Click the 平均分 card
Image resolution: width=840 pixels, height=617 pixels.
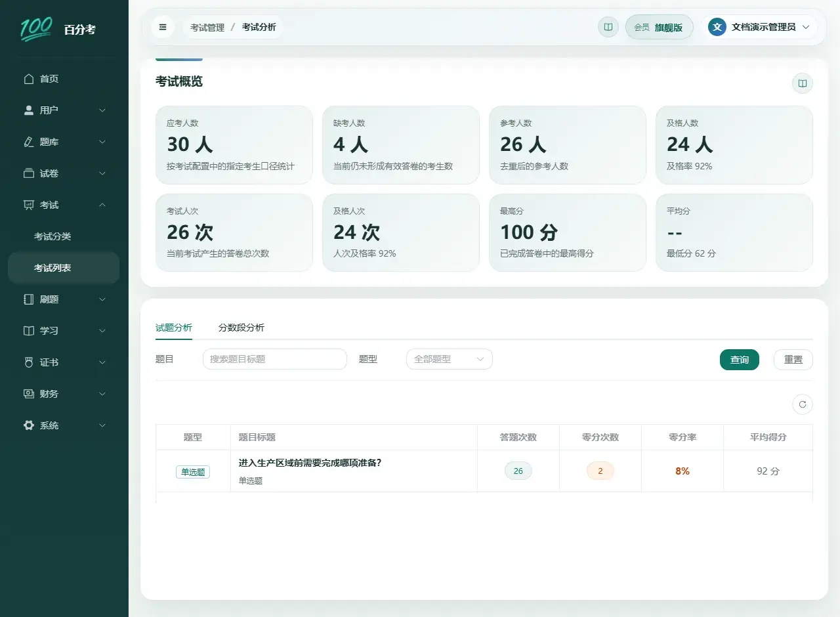coord(734,232)
